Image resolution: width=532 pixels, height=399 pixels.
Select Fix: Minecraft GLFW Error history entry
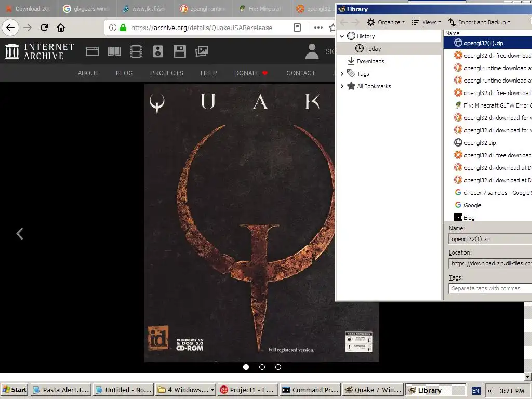pos(488,105)
